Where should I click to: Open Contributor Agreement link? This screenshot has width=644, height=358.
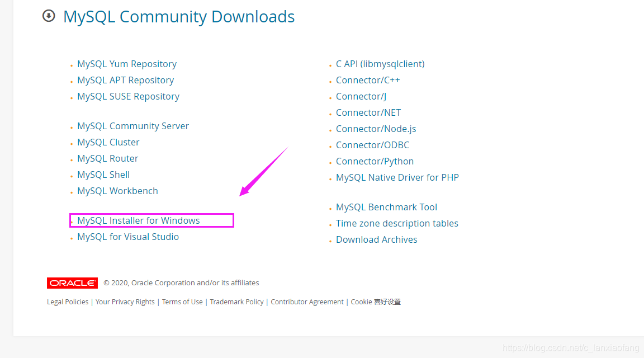click(x=307, y=302)
